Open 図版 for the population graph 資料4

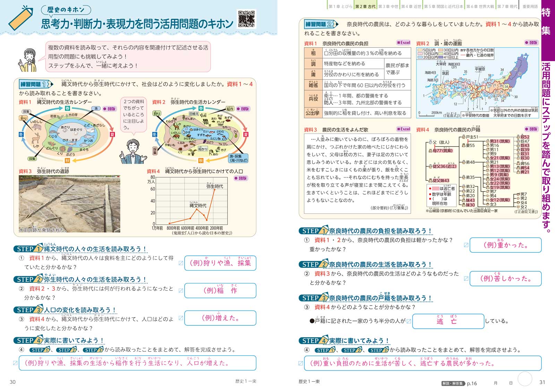tap(241, 178)
